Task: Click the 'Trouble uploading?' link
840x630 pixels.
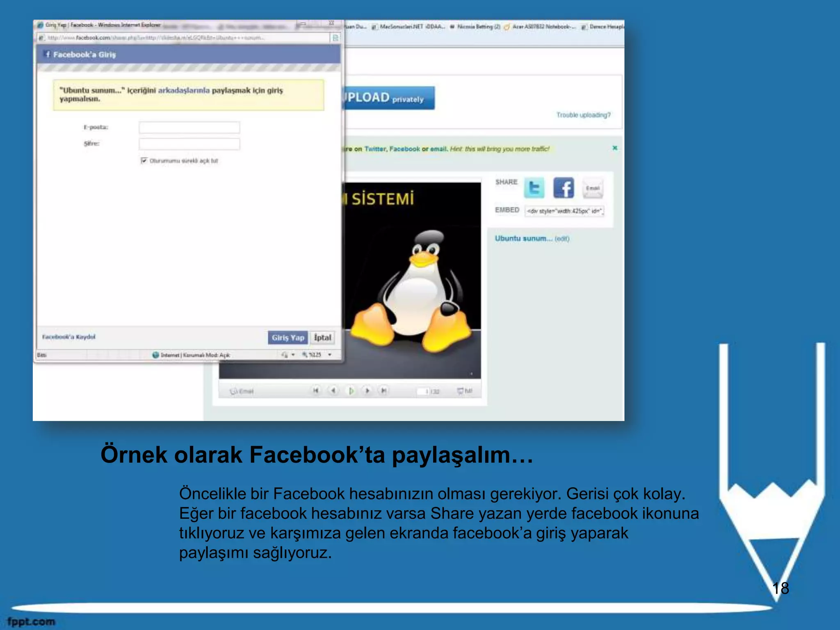Action: pyautogui.click(x=583, y=115)
